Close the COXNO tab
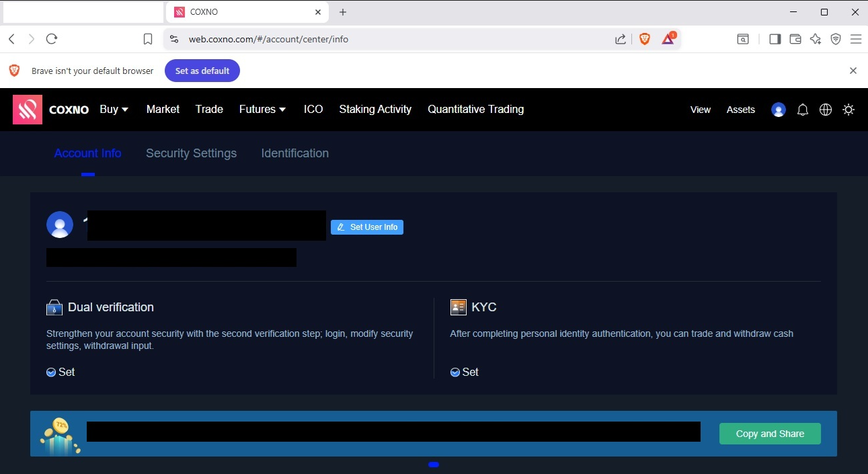The image size is (868, 474). 319,12
